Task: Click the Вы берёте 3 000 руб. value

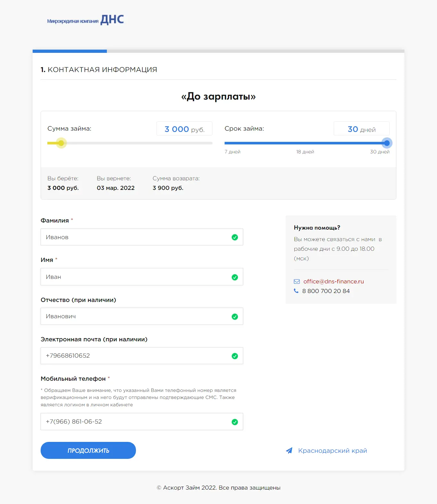Action: coord(63,188)
